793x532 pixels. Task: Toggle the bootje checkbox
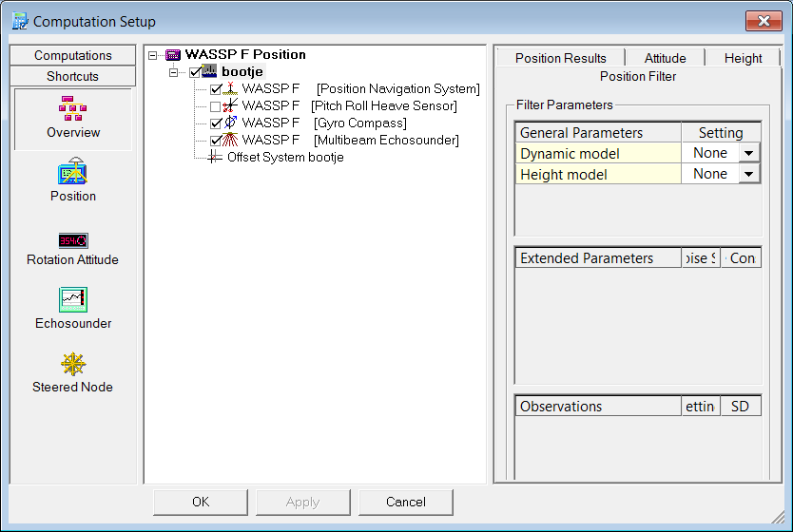(x=195, y=72)
